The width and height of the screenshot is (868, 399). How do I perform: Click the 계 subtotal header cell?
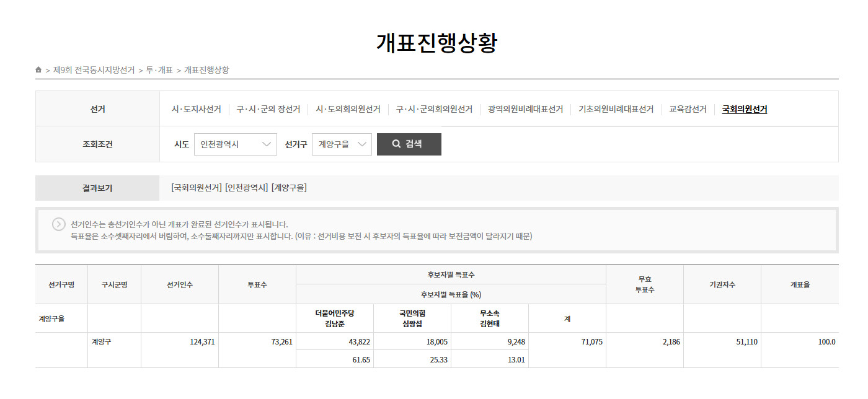tap(567, 318)
